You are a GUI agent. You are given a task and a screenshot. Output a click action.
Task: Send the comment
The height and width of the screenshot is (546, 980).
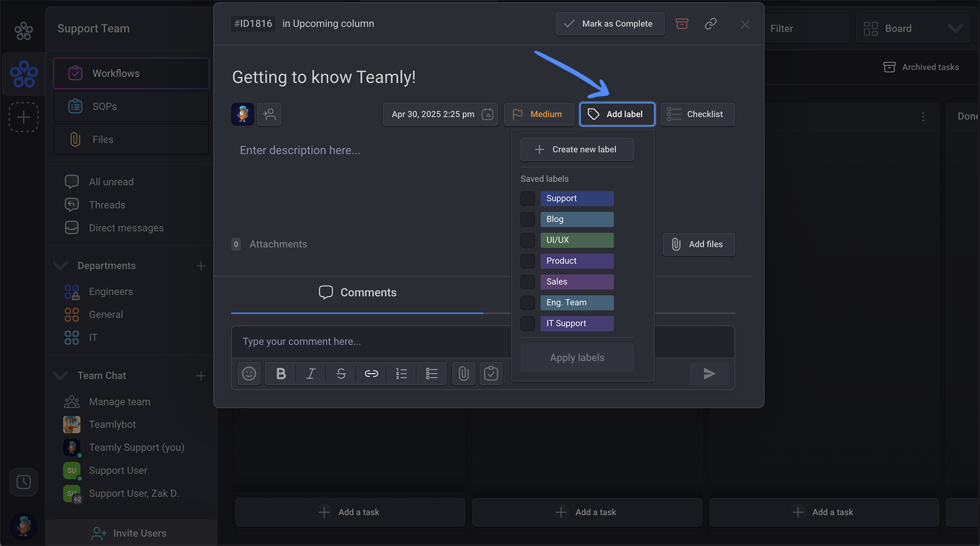709,374
